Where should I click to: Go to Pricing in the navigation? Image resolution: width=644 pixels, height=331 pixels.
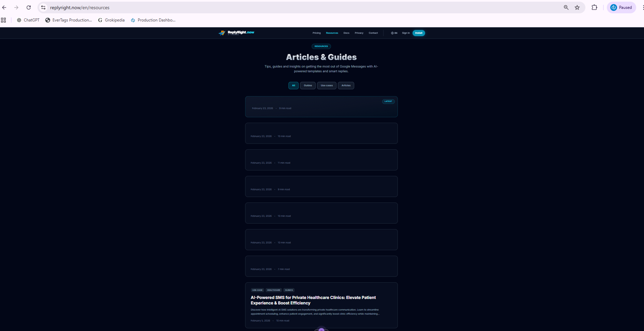pyautogui.click(x=316, y=33)
